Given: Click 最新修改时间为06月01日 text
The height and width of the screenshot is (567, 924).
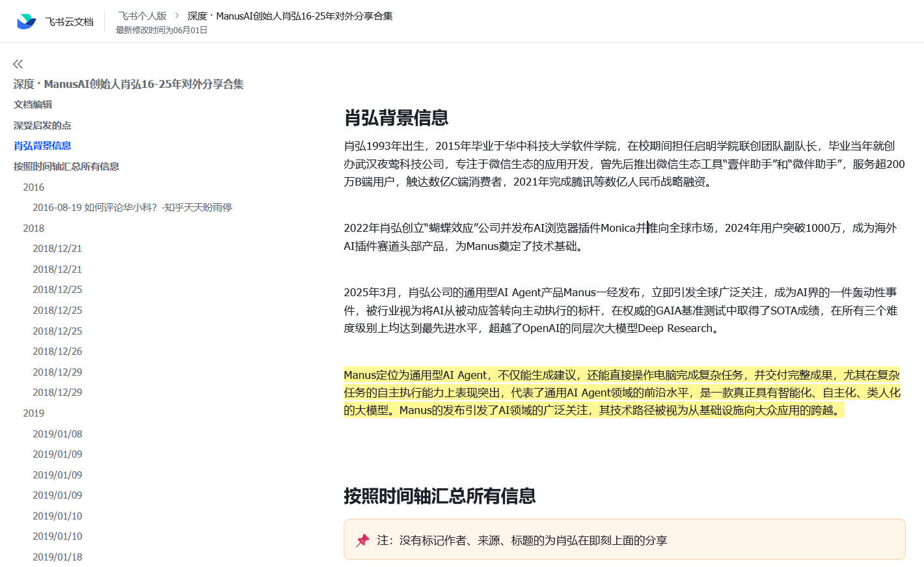Looking at the screenshot, I should [x=161, y=30].
